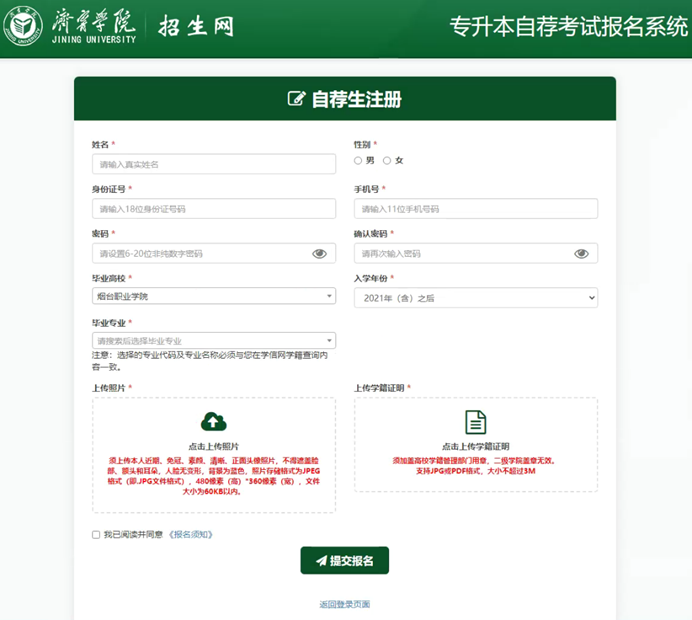Open the 毕业专业 search dropdown
The height and width of the screenshot is (620, 692).
point(213,341)
